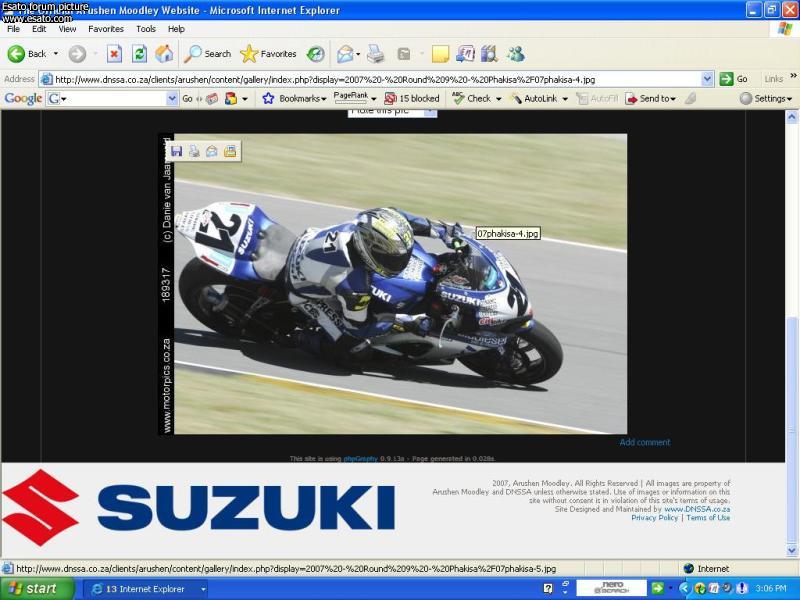The width and height of the screenshot is (800, 600).
Task: Open the Help menu
Action: click(176, 29)
